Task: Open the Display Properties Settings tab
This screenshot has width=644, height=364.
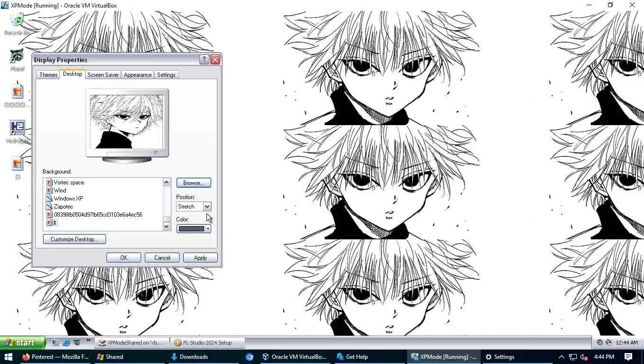Action: tap(166, 75)
